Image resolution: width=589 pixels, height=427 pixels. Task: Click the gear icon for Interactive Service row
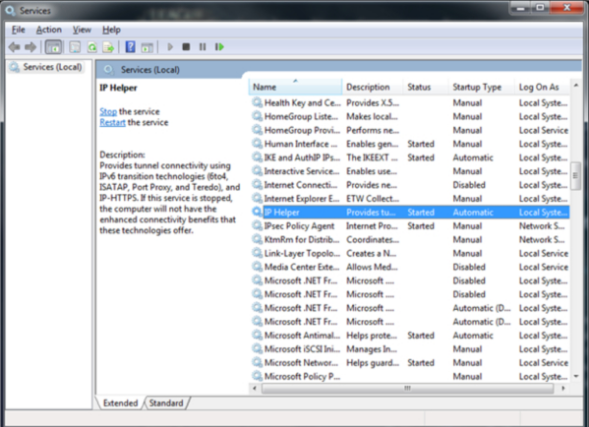pos(257,171)
